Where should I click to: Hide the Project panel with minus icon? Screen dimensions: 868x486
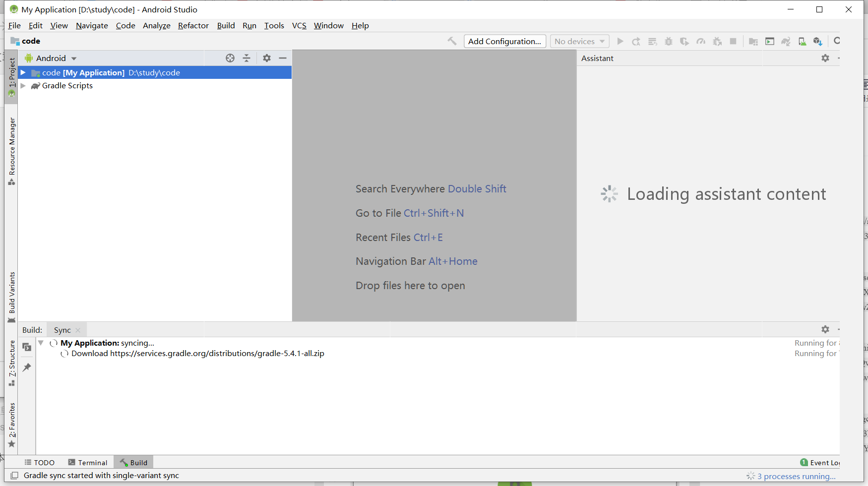pos(283,58)
